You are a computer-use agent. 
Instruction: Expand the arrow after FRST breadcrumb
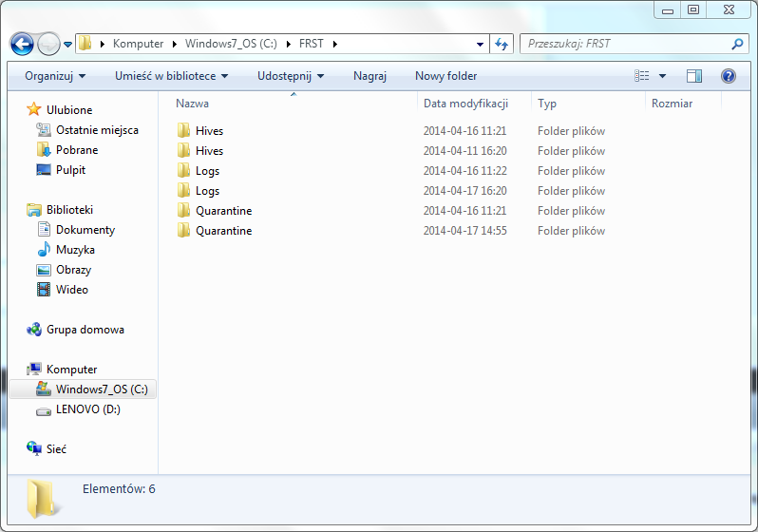click(335, 44)
